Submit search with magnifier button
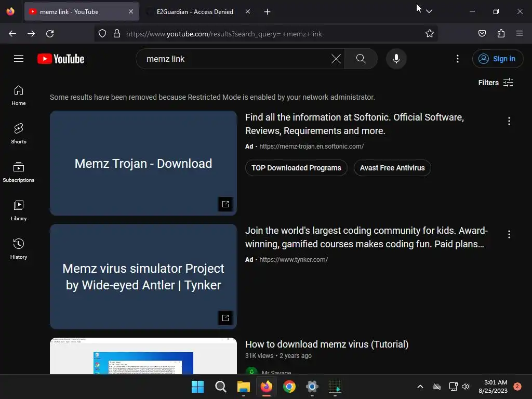 click(x=361, y=59)
